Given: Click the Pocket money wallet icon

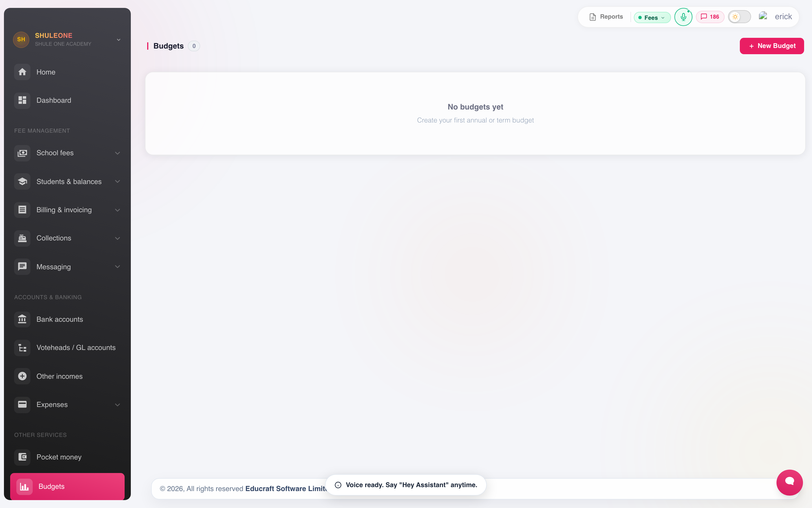Looking at the screenshot, I should (x=22, y=457).
